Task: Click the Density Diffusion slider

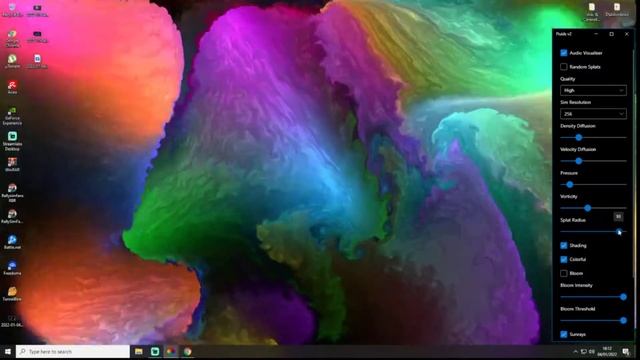Action: click(593, 138)
